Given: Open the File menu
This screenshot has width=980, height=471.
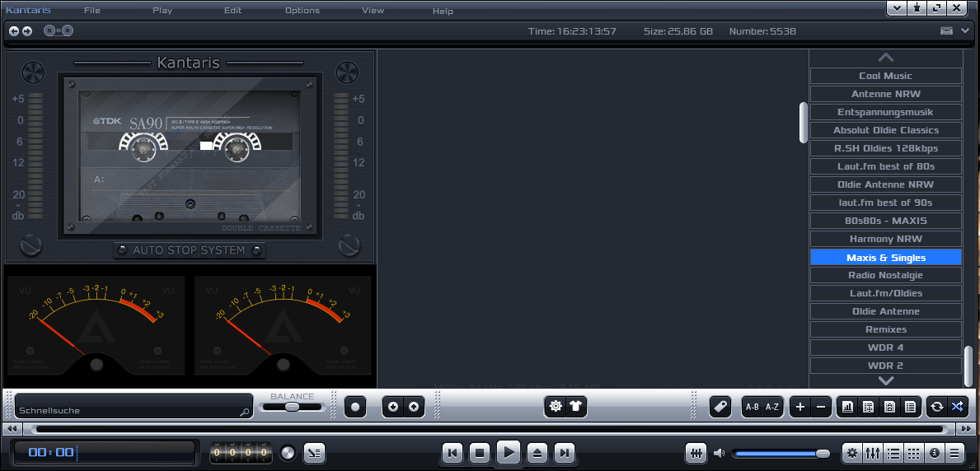Looking at the screenshot, I should pyautogui.click(x=91, y=11).
